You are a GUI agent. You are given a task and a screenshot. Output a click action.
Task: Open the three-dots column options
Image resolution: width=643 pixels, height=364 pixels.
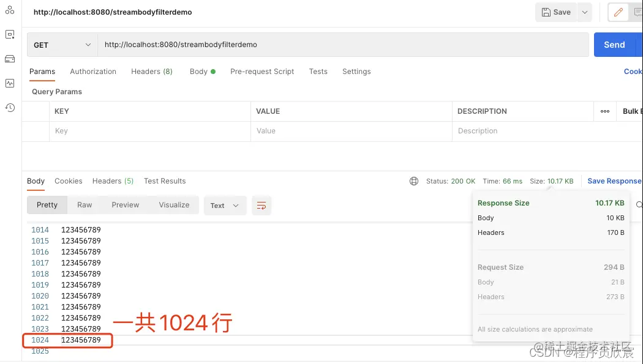(605, 111)
